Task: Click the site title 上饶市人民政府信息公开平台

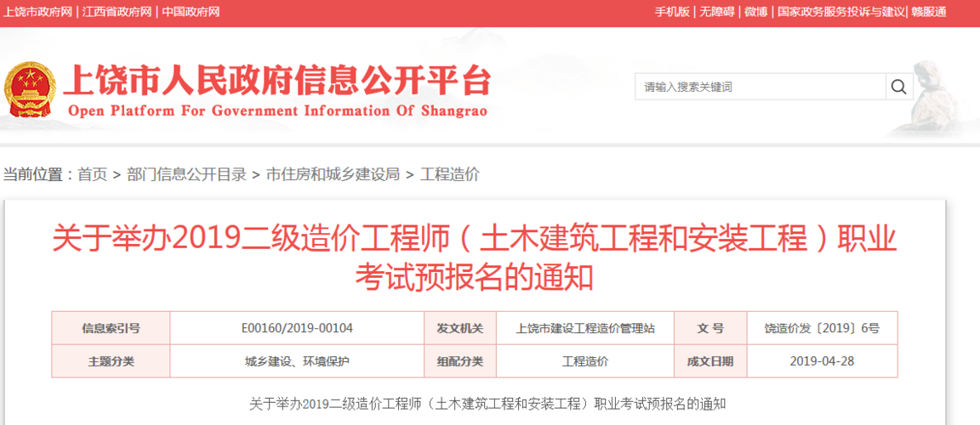Action: (x=277, y=81)
